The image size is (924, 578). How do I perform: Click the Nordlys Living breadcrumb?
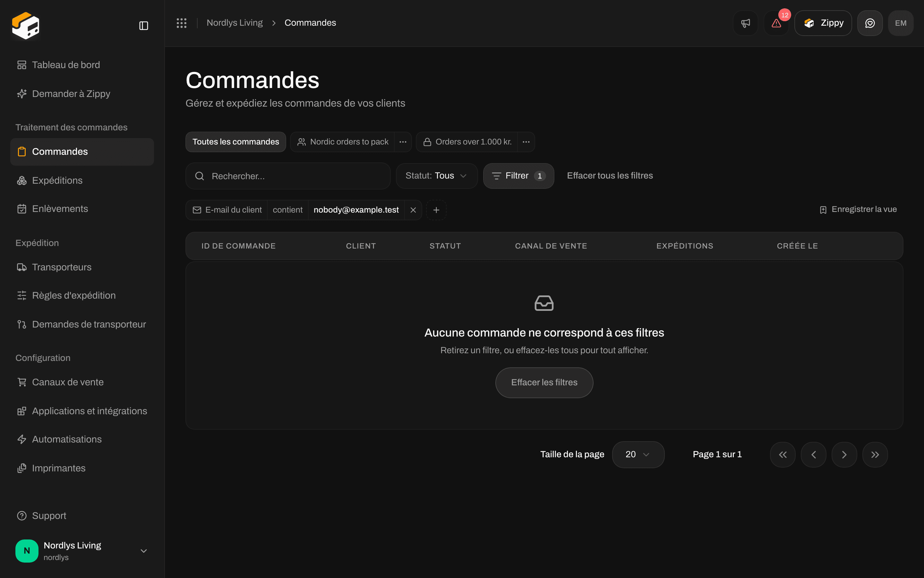coord(235,23)
